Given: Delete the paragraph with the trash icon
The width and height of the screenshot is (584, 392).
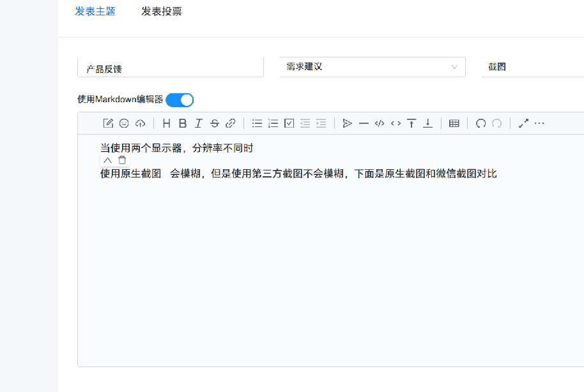Looking at the screenshot, I should 122,160.
